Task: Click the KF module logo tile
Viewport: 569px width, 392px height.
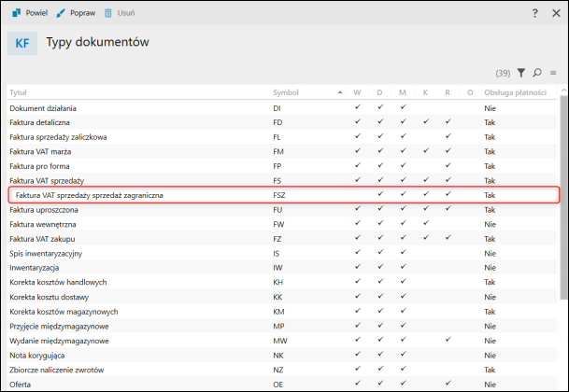Action: (22, 43)
